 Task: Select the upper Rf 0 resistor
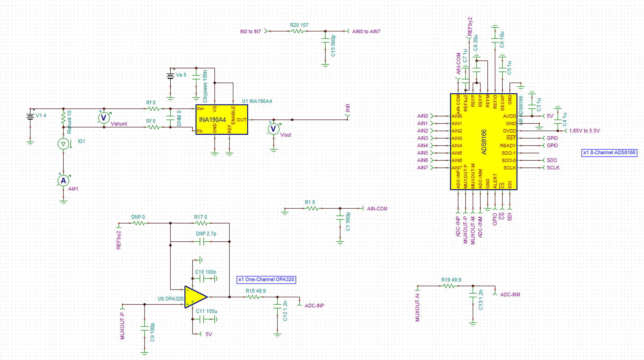click(x=154, y=108)
